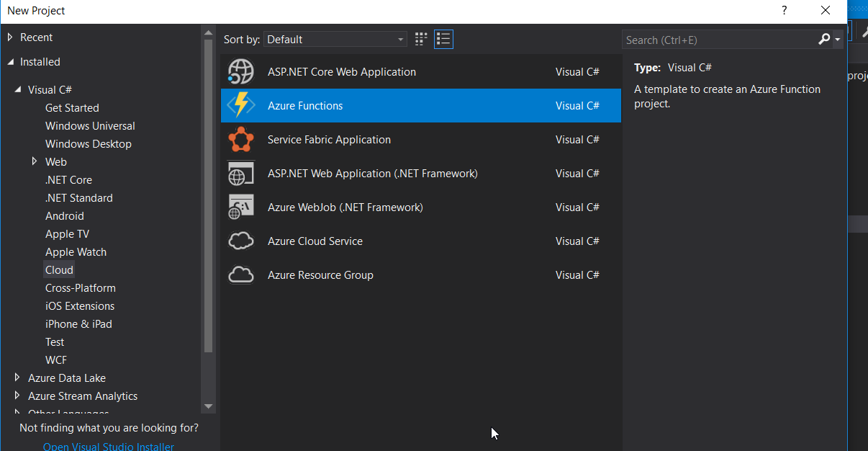Open Visual Studio Installer link
This screenshot has width=868, height=451.
109,447
